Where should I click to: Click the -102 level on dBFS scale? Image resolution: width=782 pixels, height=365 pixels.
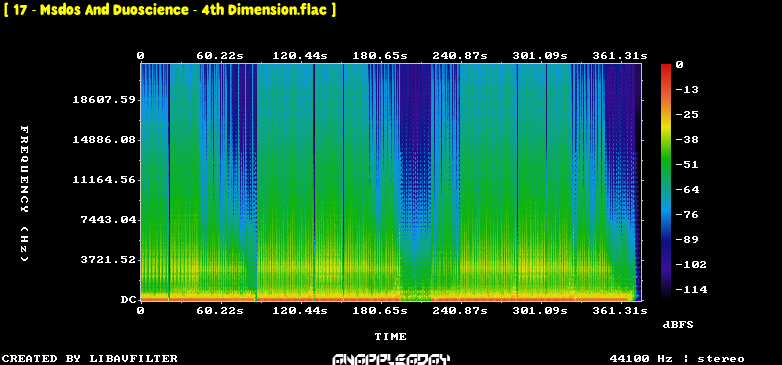(691, 264)
